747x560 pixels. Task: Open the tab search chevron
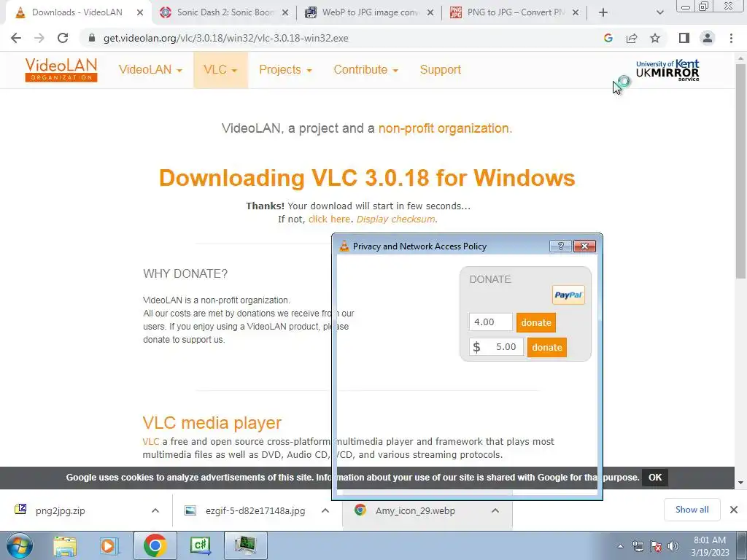659,13
